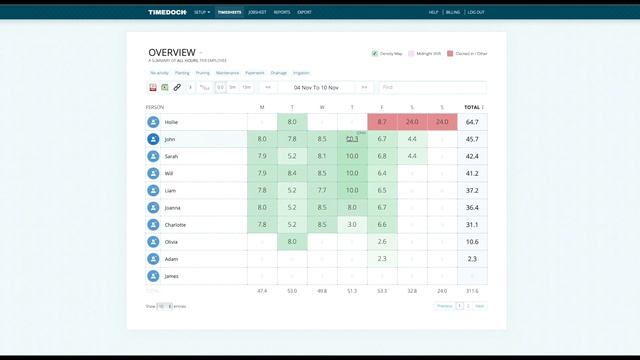The image size is (640, 360).
Task: Go to page 2 in pagination
Action: [x=468, y=306]
